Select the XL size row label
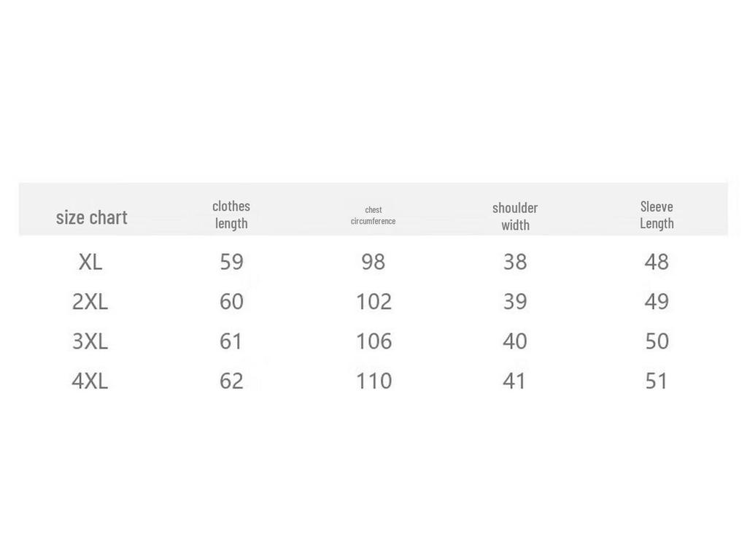The image size is (747, 560). [x=90, y=262]
